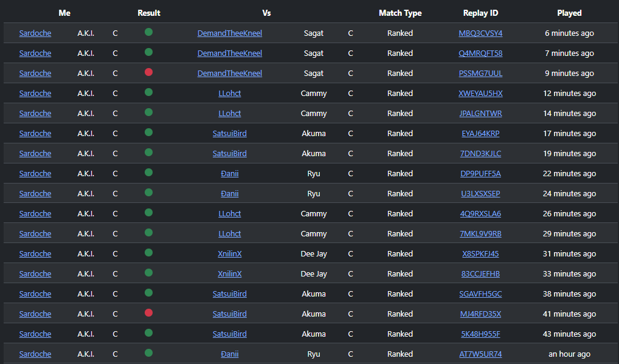This screenshot has width=619, height=364.
Task: Open replay AT7W5UR74
Action: click(x=480, y=354)
